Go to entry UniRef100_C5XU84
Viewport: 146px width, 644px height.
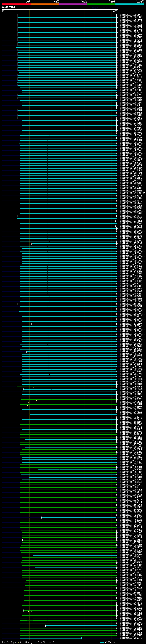131,467
